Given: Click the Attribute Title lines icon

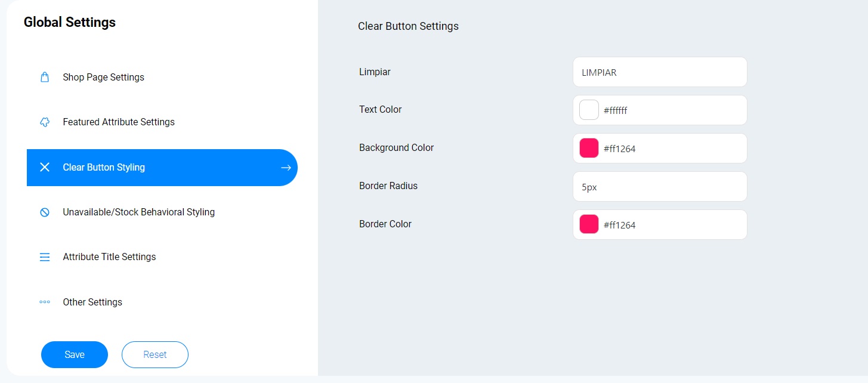Looking at the screenshot, I should (x=45, y=257).
